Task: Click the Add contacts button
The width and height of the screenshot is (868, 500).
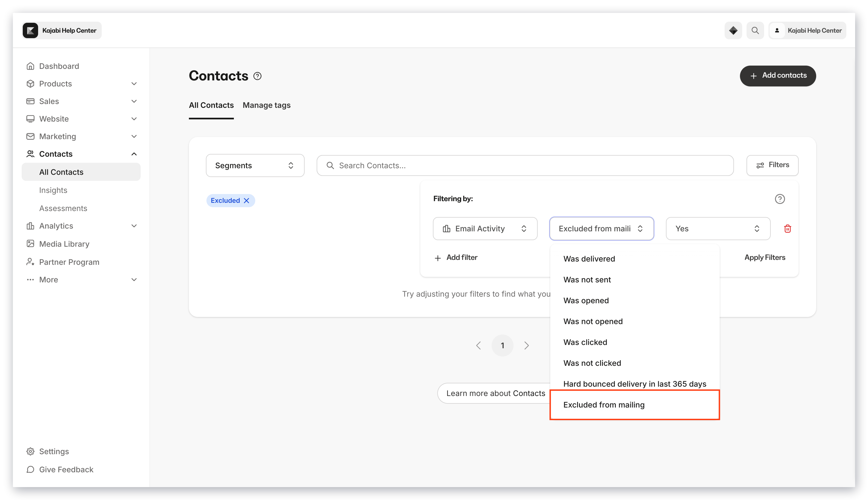Action: point(778,76)
